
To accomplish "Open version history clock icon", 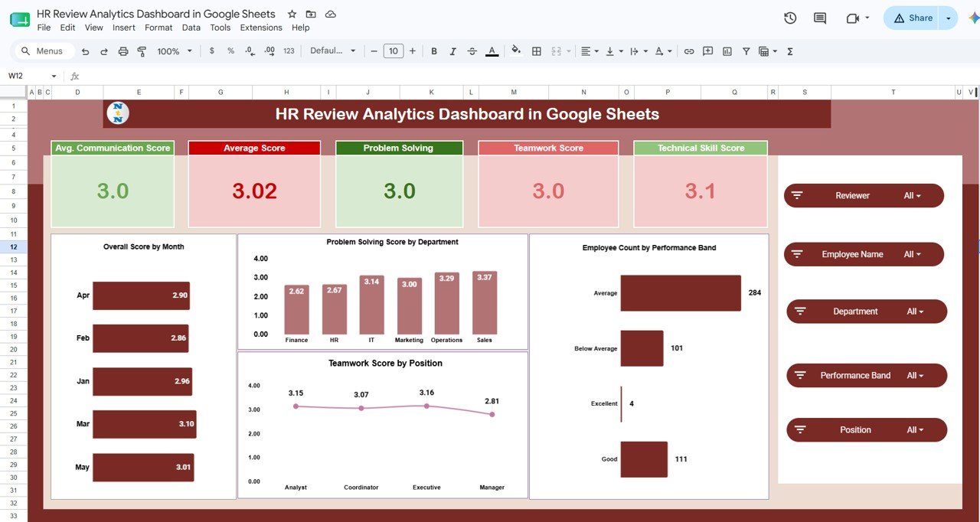I will coord(791,18).
